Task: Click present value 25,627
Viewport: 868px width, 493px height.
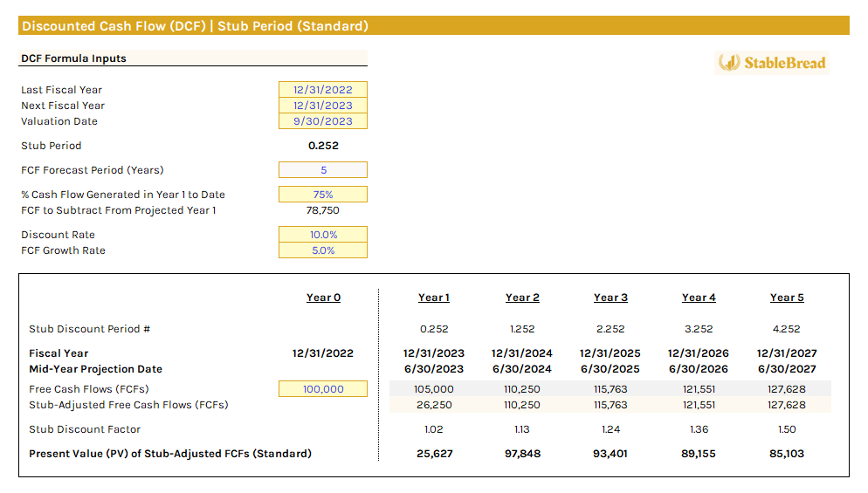Action: point(435,454)
